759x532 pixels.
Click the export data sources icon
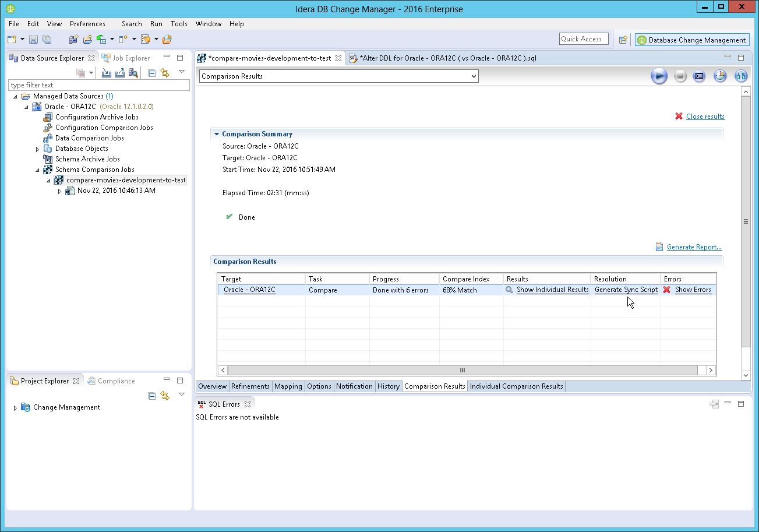point(120,73)
